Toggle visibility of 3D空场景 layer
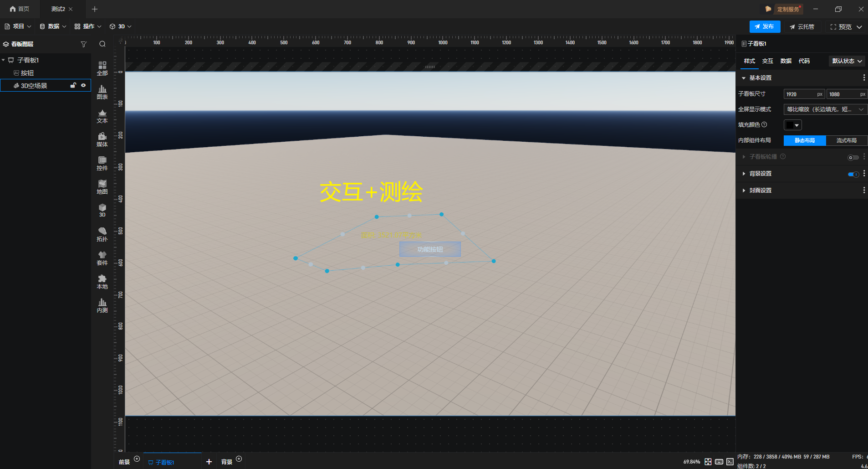 83,85
